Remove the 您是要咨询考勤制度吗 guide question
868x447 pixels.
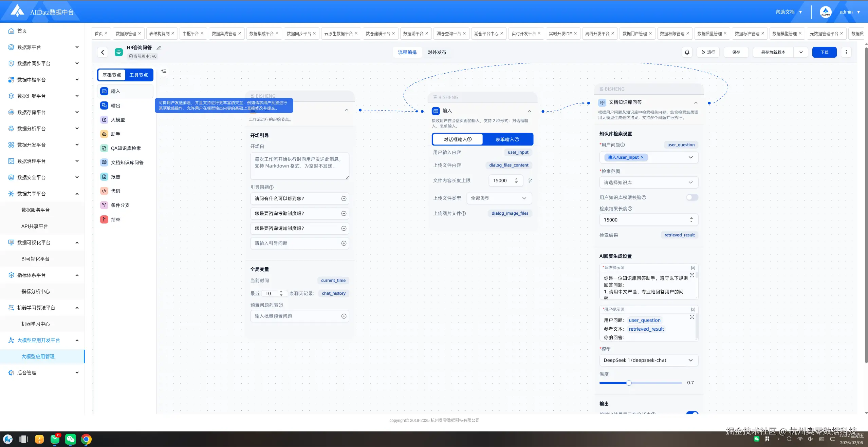point(344,213)
